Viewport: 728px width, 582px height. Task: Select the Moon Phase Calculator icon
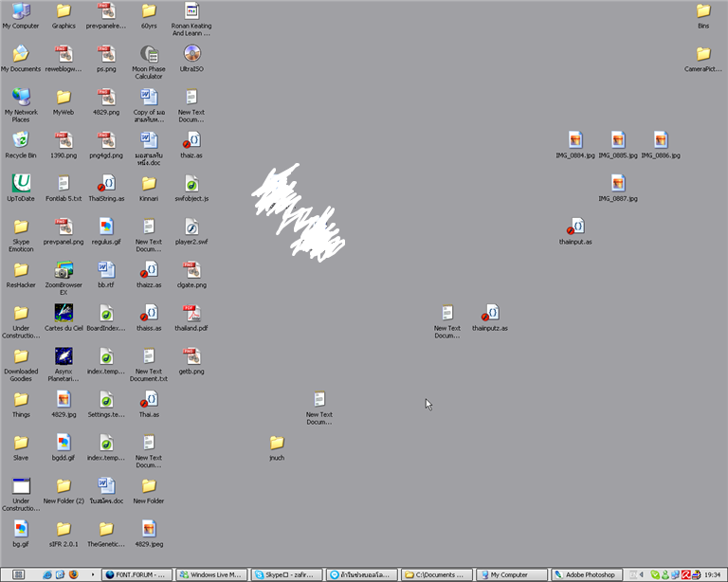coord(149,63)
